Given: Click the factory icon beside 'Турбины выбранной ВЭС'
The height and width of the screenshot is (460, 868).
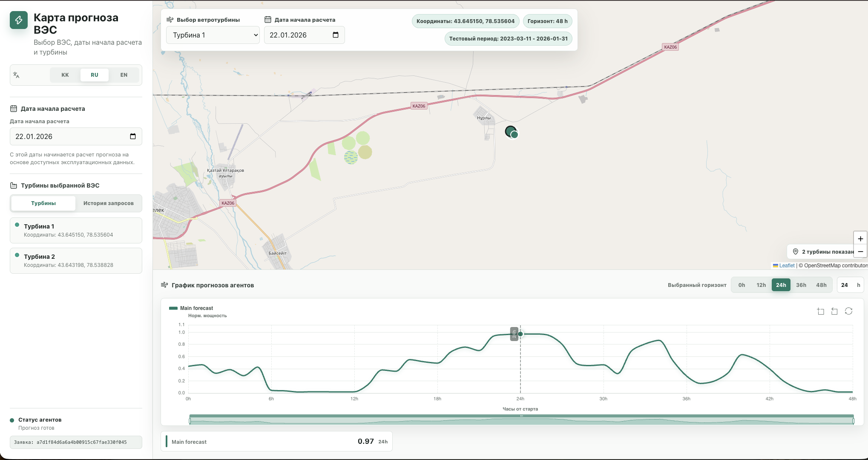Looking at the screenshot, I should [x=14, y=185].
